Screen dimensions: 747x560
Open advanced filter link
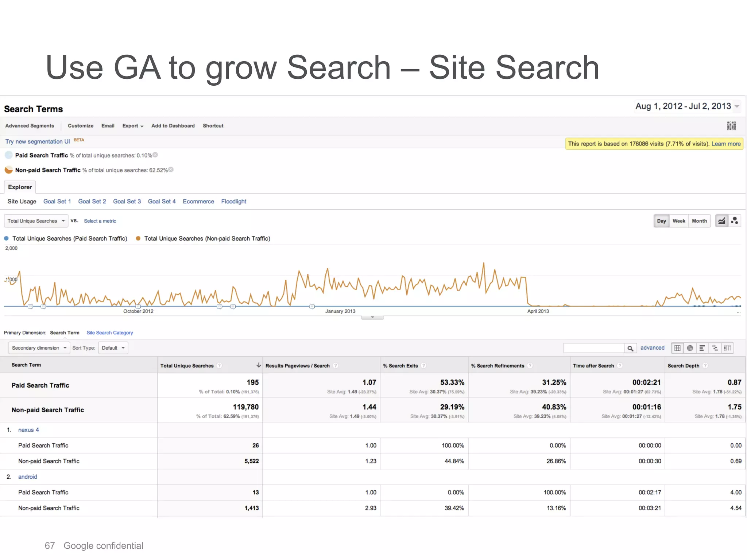[x=653, y=348]
